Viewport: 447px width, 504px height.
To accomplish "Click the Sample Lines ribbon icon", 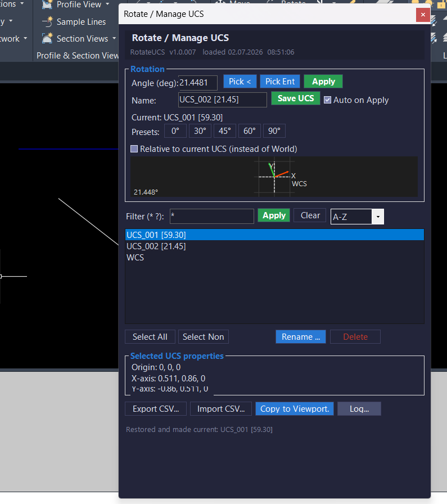I will (47, 21).
